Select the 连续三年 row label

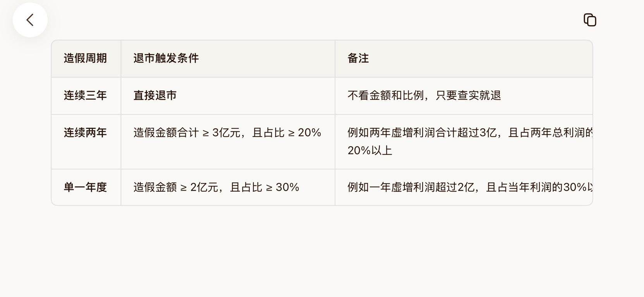tap(85, 96)
